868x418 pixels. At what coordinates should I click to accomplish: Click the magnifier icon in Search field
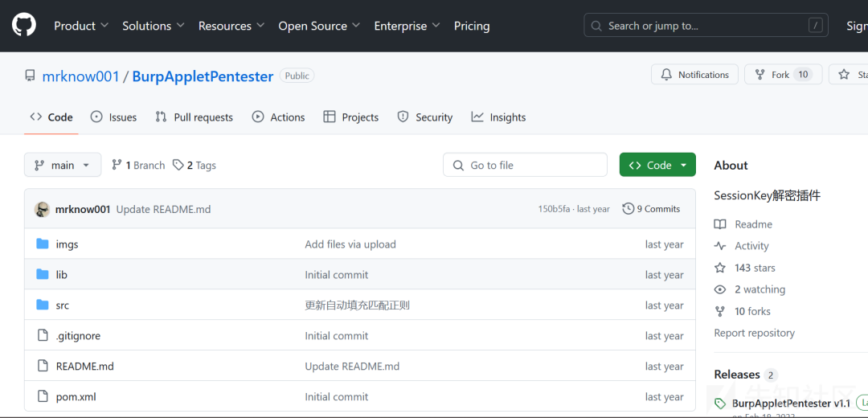click(x=596, y=26)
